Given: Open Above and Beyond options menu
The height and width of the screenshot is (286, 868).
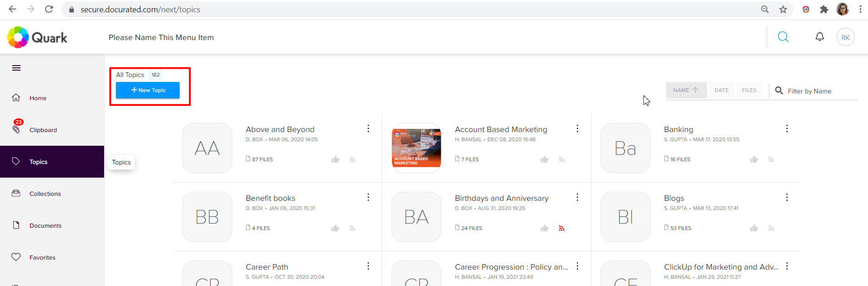Looking at the screenshot, I should pyautogui.click(x=368, y=129).
